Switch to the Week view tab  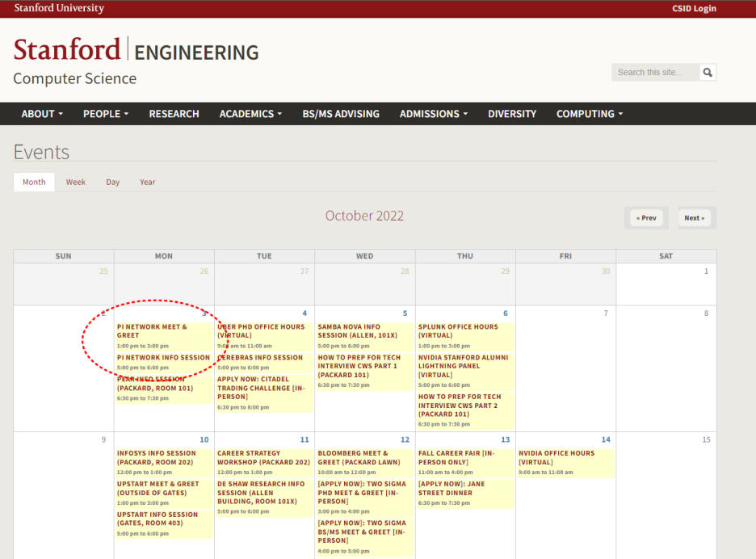point(76,182)
